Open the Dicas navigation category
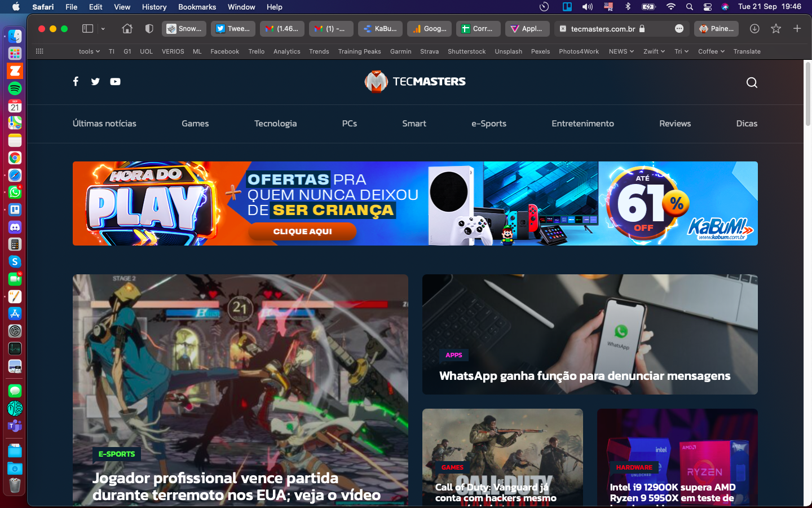 pos(747,124)
